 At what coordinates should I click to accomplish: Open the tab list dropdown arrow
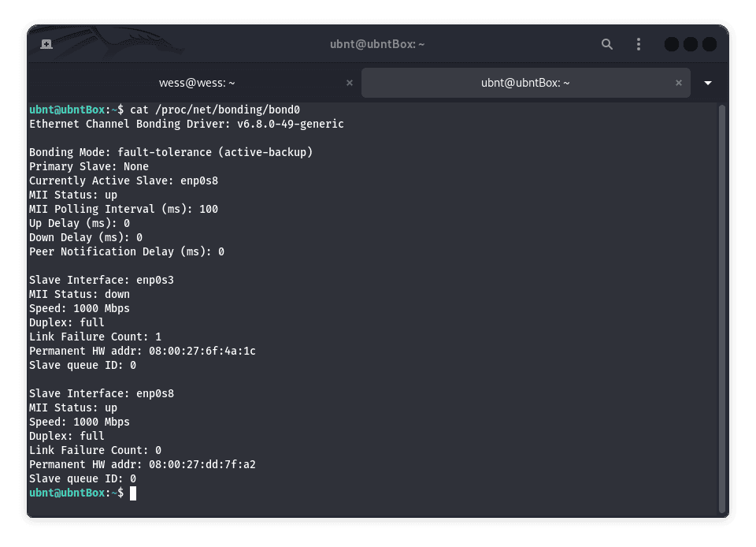pos(707,83)
